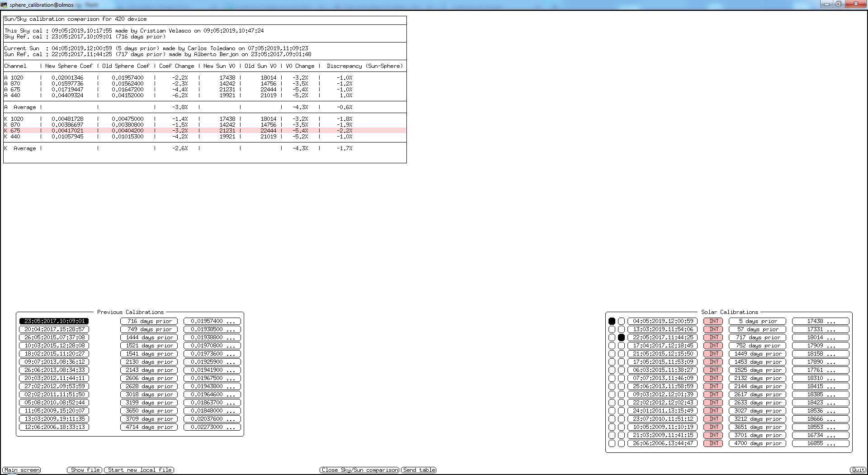The image size is (868, 475).
Task: Select previous calibration 12:06:2006.18:33:13
Action: point(54,427)
